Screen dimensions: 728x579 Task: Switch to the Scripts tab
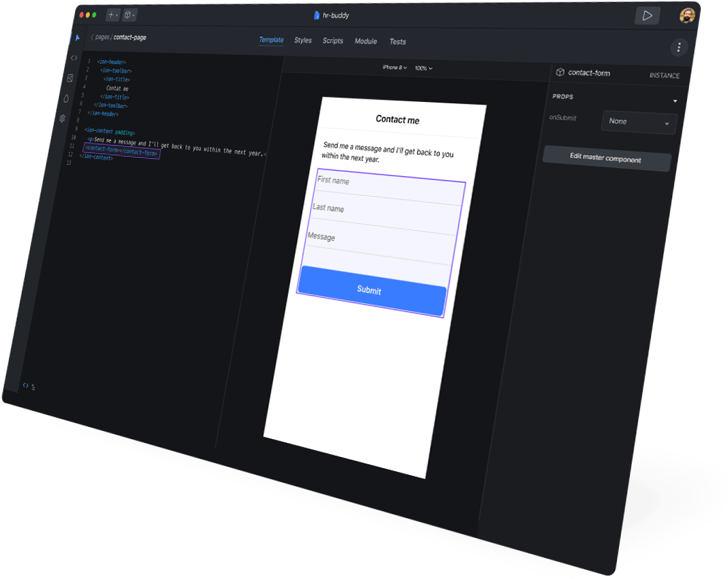coord(333,41)
